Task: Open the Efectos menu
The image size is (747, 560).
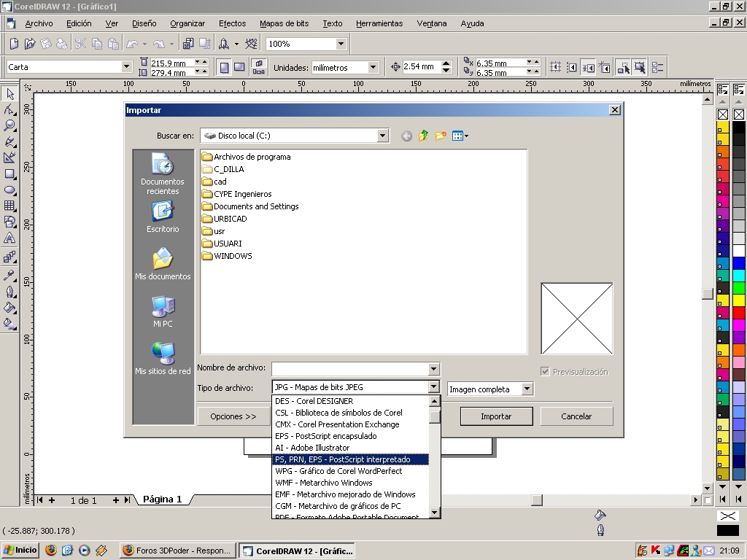Action: point(233,23)
